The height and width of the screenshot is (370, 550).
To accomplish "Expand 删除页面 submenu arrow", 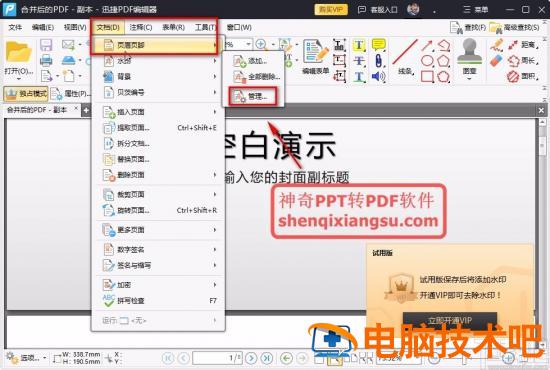I will (x=215, y=175).
